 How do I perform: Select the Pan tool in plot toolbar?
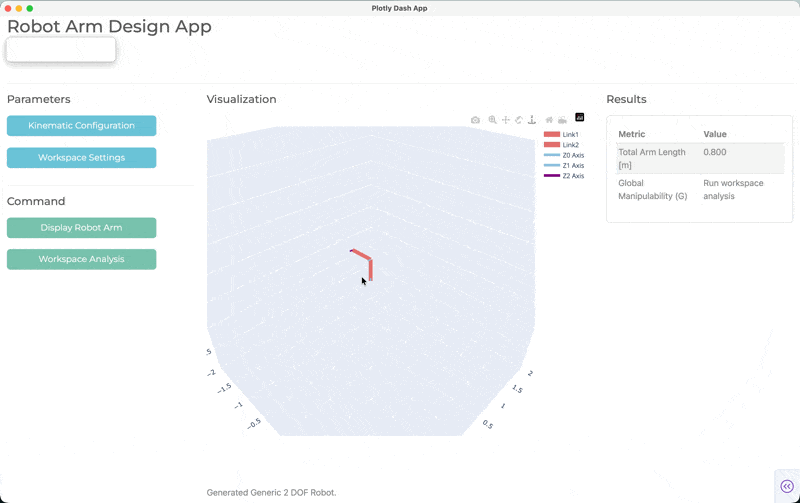click(x=505, y=120)
